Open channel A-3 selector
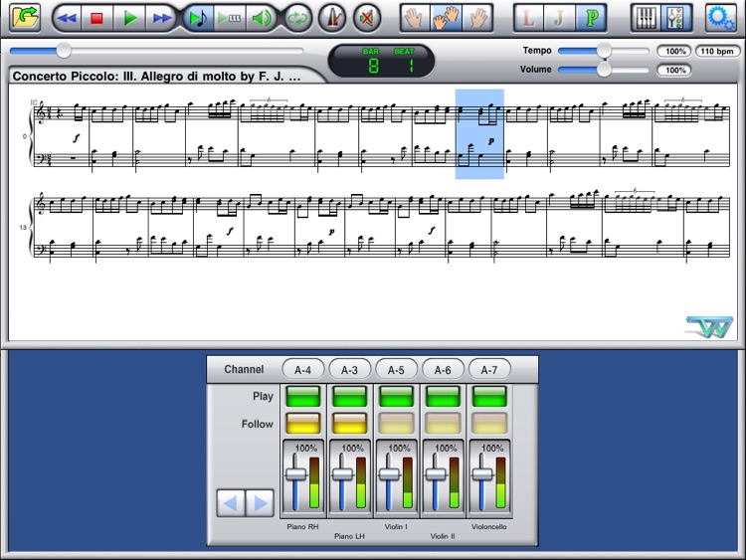This screenshot has height=560, width=746. pos(350,370)
